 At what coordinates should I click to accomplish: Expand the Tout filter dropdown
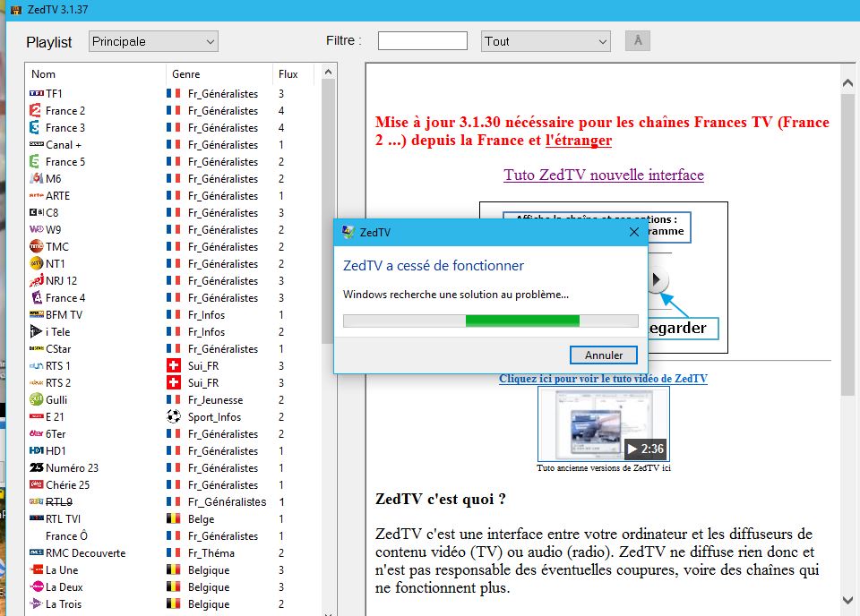546,41
